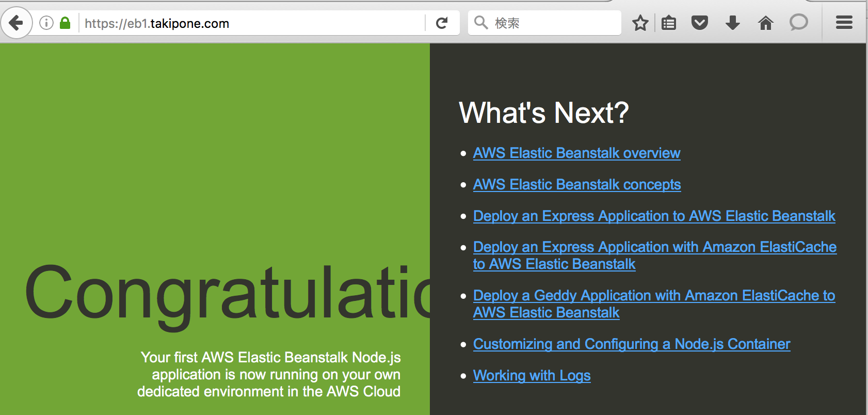The height and width of the screenshot is (415, 868).
Task: Bookmark this page with the star icon
Action: tap(640, 23)
